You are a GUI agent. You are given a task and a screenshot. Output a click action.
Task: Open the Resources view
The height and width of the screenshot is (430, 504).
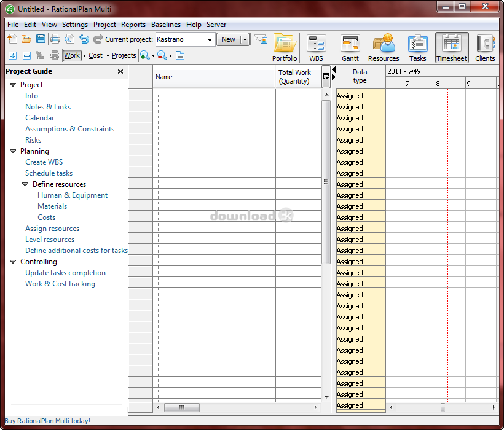point(384,48)
